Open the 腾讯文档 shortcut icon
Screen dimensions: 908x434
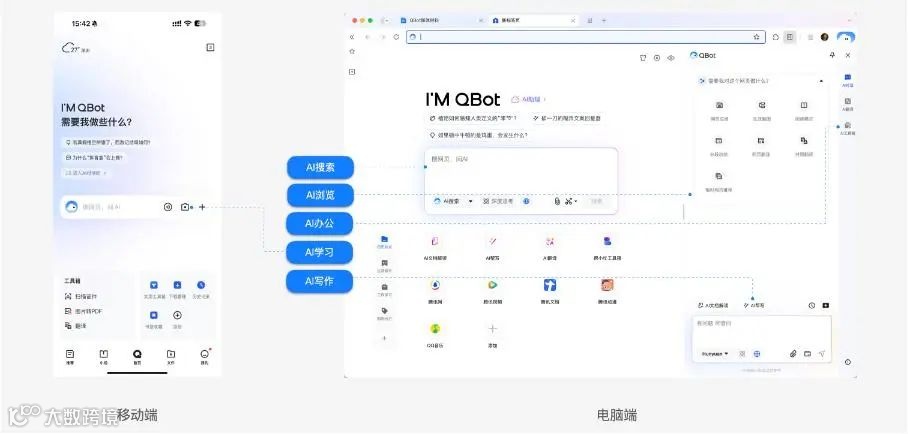(x=550, y=285)
